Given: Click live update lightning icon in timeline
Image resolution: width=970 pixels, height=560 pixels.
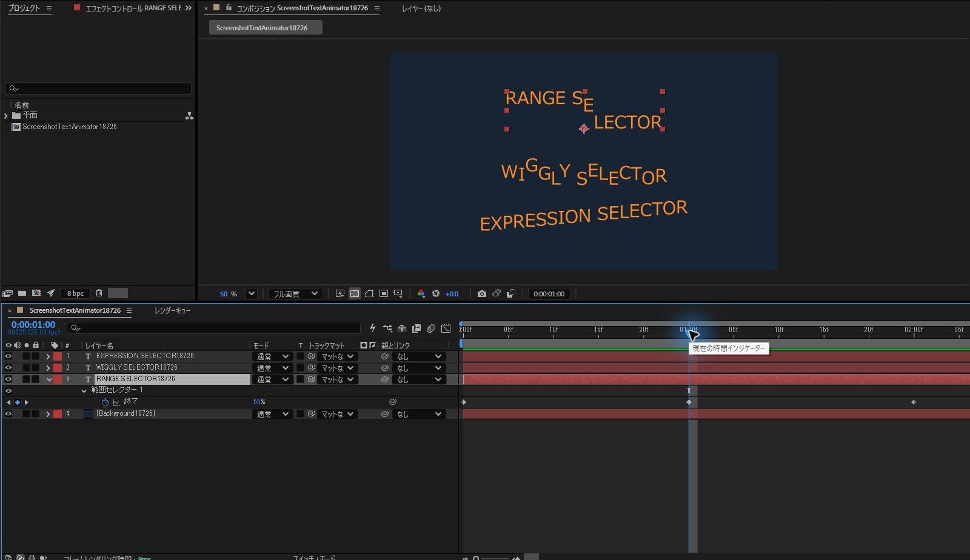Looking at the screenshot, I should [x=373, y=328].
